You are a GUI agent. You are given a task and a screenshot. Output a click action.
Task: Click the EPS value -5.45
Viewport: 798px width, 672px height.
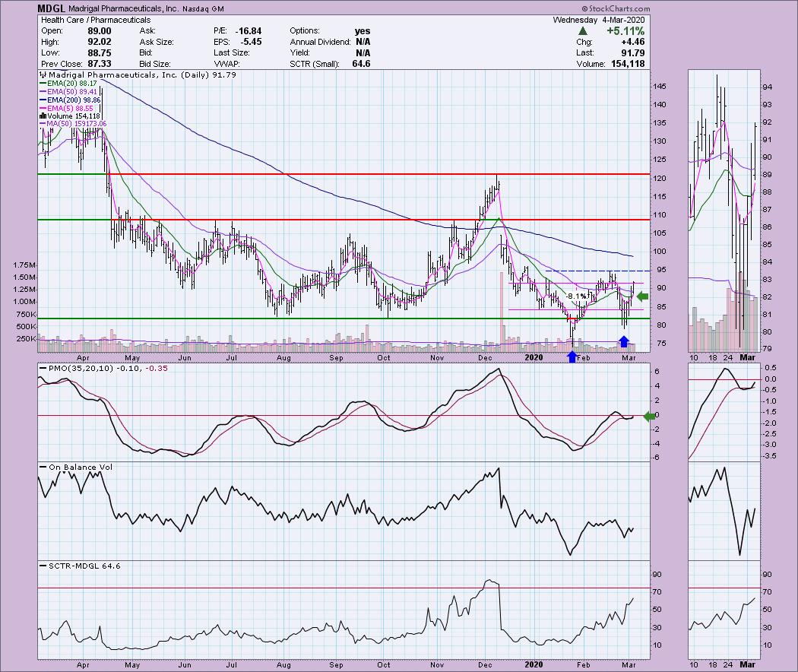click(x=251, y=42)
